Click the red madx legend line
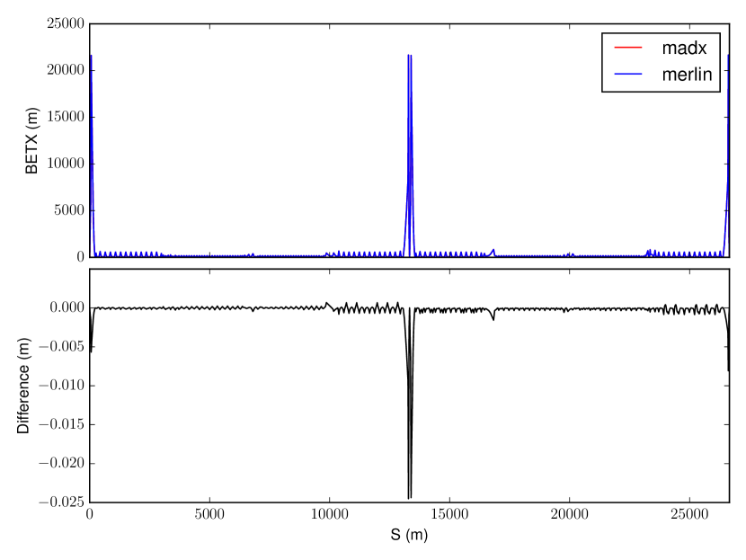 [628, 48]
